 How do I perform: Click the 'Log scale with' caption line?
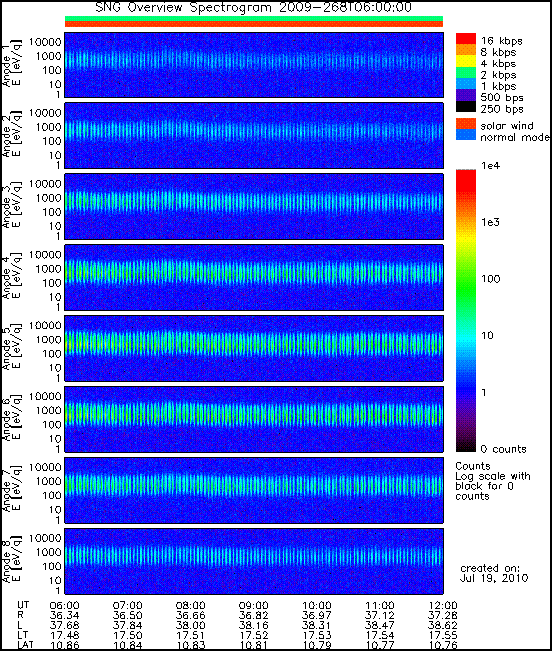(493, 476)
